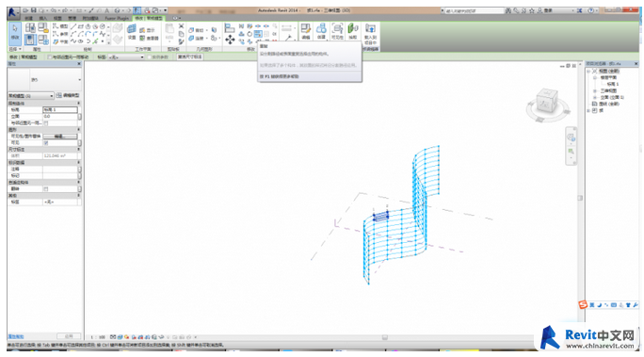The image size is (644, 357).
Task: Click the zoom icon on navigation bar
Action: [x=571, y=152]
